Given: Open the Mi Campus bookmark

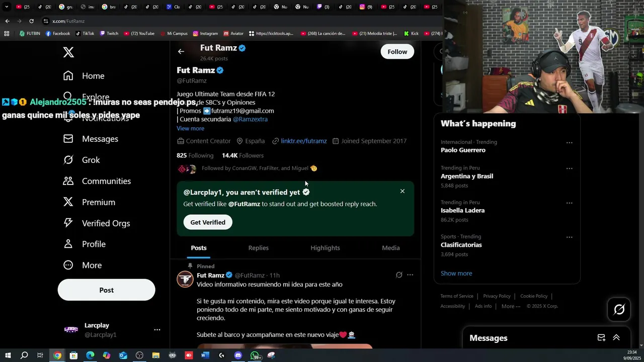Looking at the screenshot, I should (x=174, y=34).
